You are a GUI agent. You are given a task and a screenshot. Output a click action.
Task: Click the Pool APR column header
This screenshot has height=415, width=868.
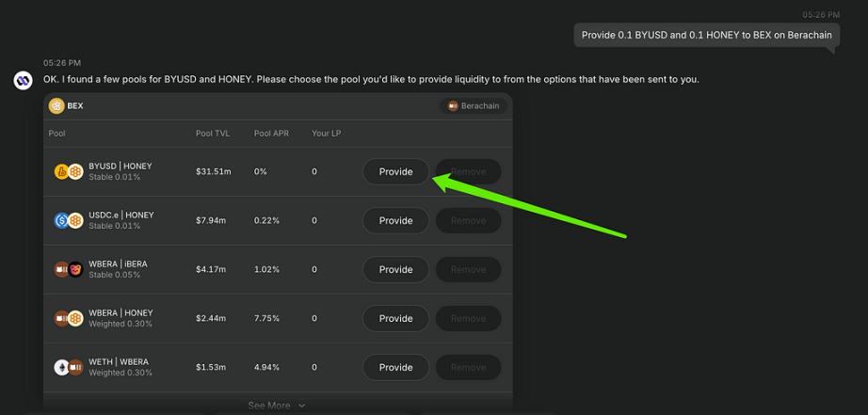pos(271,134)
